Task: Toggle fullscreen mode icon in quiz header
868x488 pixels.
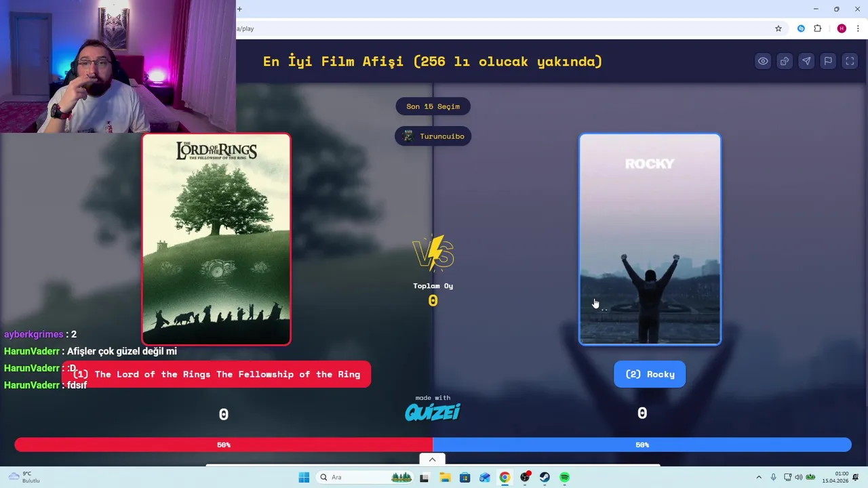Action: coord(850,61)
